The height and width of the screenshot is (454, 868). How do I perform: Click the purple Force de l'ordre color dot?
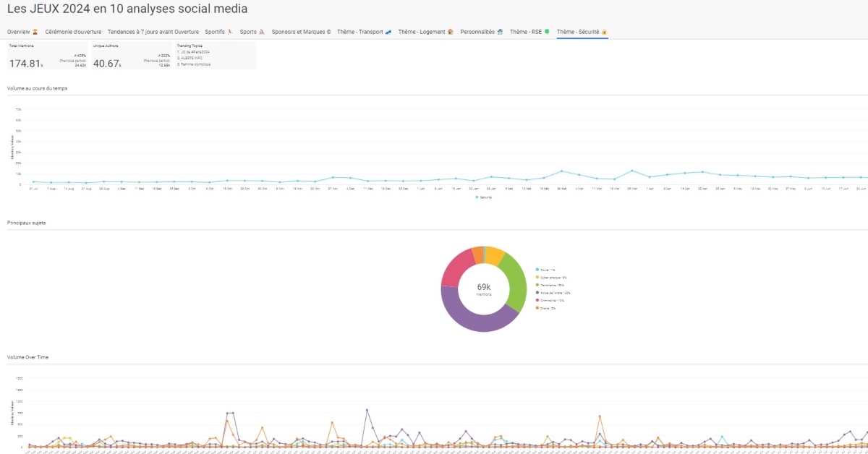[537, 292]
